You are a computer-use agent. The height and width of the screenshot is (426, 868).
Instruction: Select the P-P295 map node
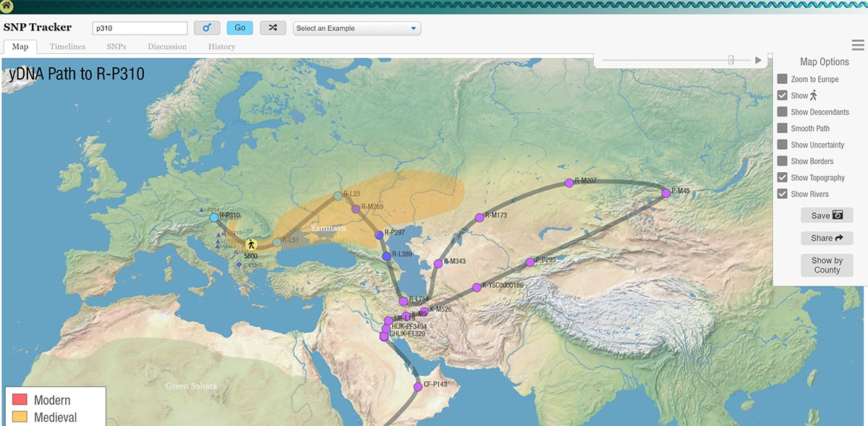pos(529,262)
